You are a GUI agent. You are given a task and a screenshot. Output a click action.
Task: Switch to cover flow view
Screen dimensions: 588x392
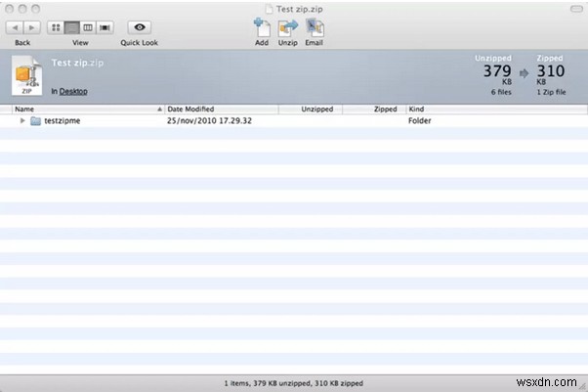pos(105,27)
